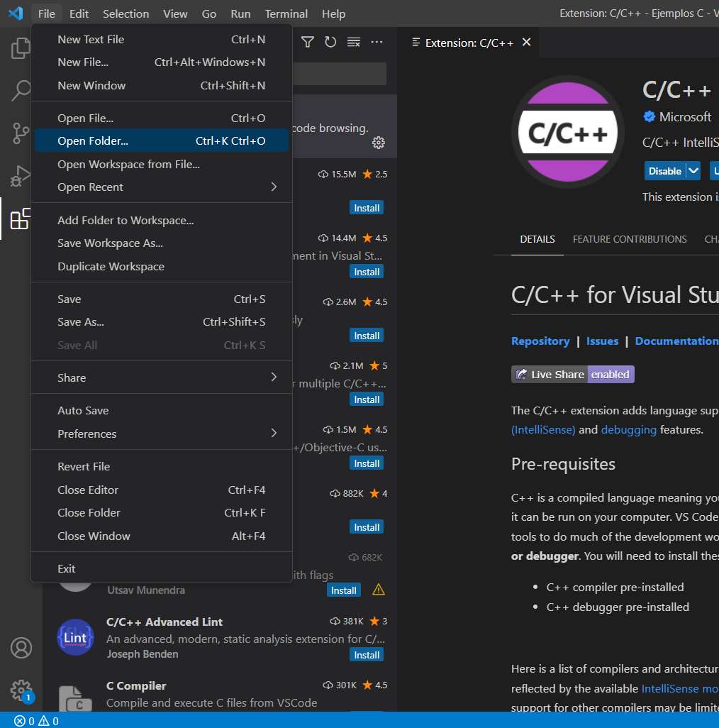This screenshot has height=728, width=719.
Task: Disable the C/C++ extension
Action: (664, 171)
